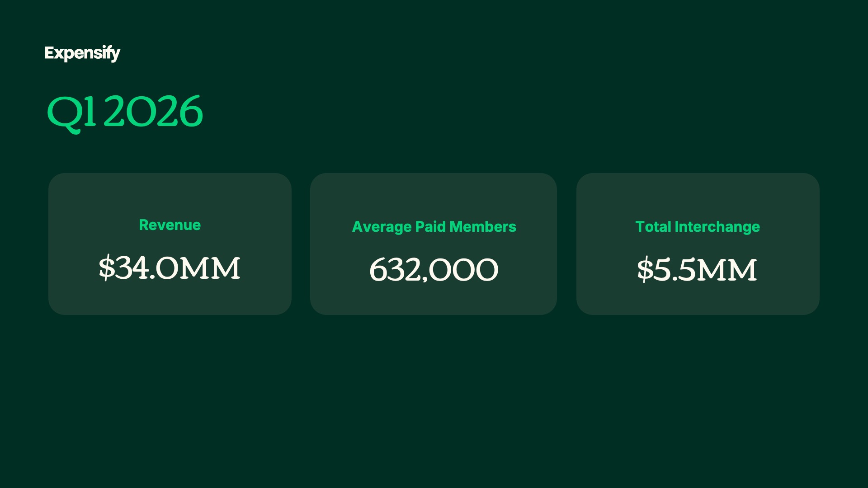Click the 2026 year in the heading
Screen dimensions: 868x488
click(153, 111)
